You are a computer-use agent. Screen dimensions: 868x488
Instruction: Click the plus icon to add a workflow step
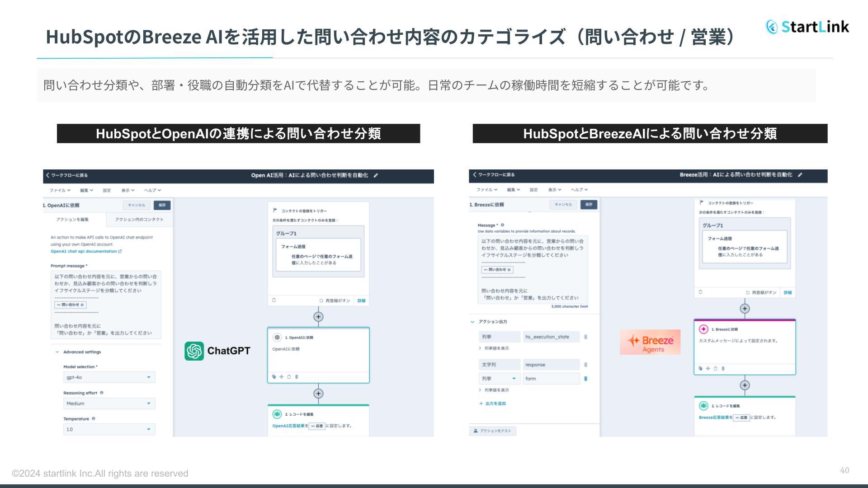pos(318,317)
